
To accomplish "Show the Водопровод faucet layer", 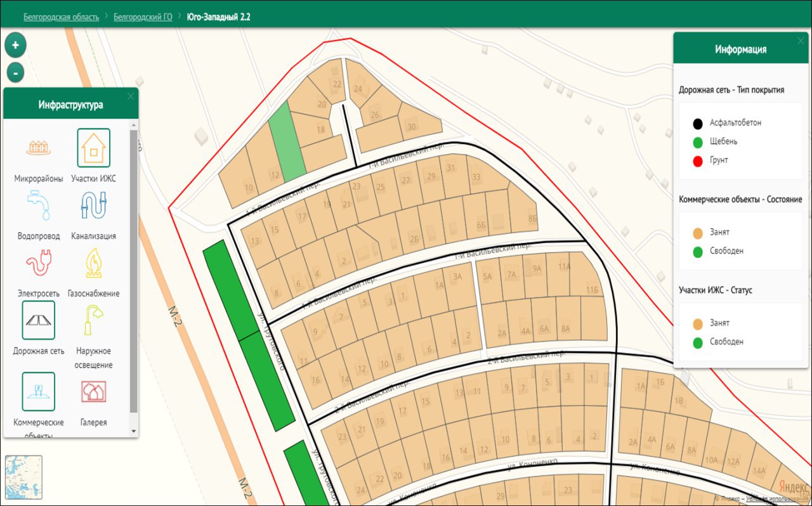I will tap(38, 205).
